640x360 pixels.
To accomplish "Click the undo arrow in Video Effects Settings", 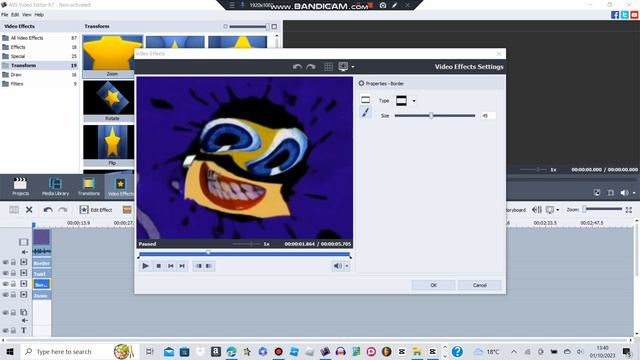I will coord(297,67).
